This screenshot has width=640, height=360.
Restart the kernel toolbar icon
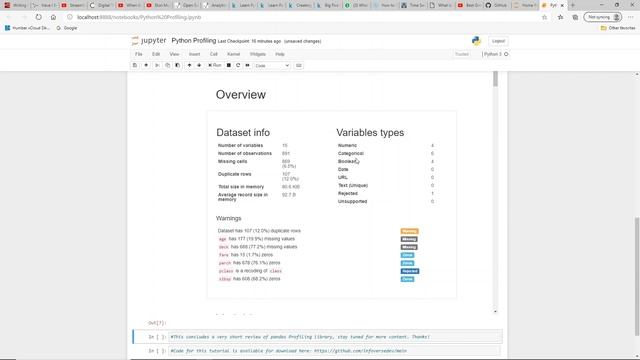[x=238, y=65]
